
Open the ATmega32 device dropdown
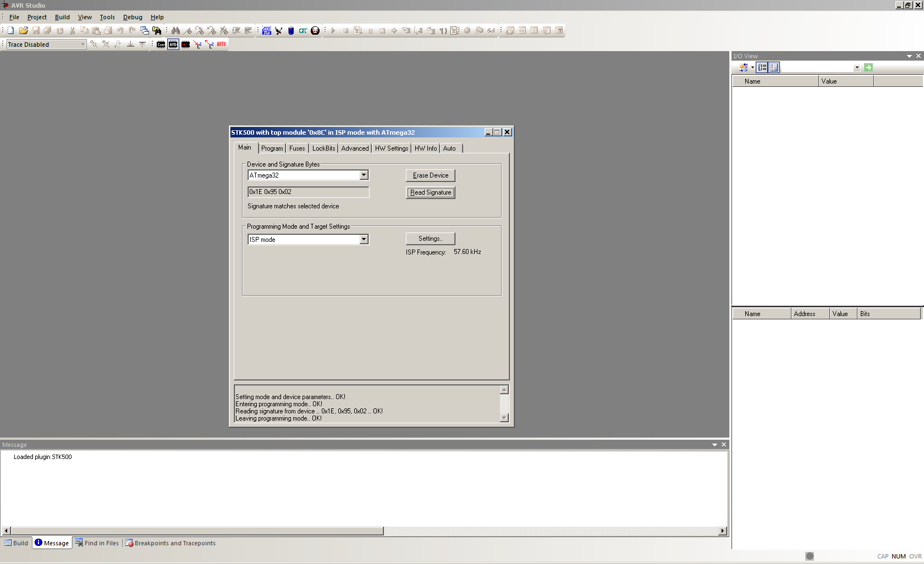(x=364, y=175)
